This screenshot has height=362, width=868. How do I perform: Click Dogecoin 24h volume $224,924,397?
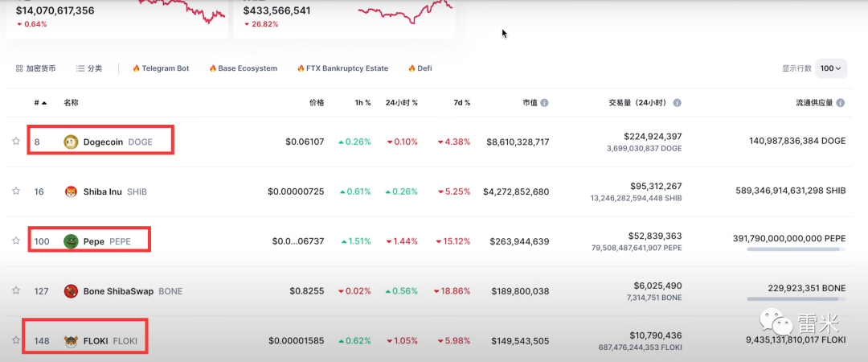point(653,137)
